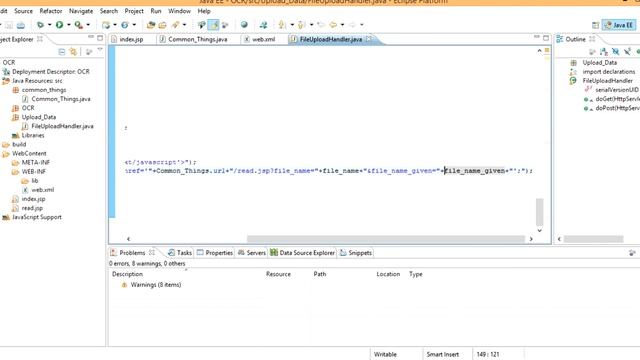
Task: Select the WebContent folder in Project Explorer
Action: pos(29,153)
